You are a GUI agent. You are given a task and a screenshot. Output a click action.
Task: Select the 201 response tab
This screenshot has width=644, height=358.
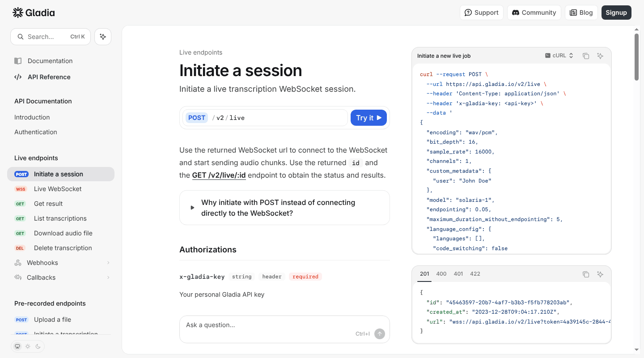pyautogui.click(x=424, y=274)
